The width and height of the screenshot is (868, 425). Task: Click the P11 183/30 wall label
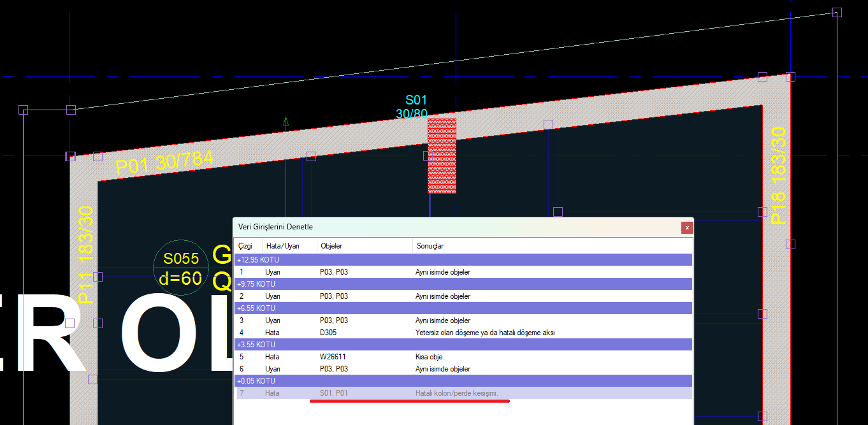pos(85,254)
